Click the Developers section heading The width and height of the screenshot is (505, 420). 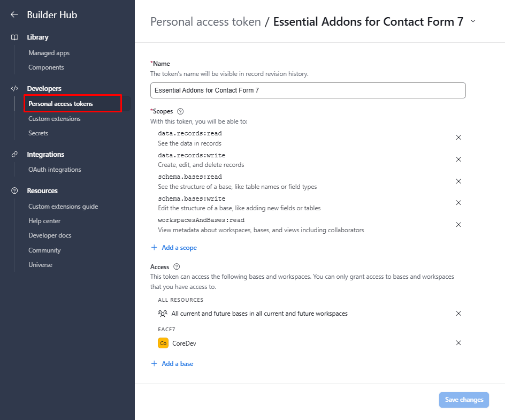tap(44, 89)
